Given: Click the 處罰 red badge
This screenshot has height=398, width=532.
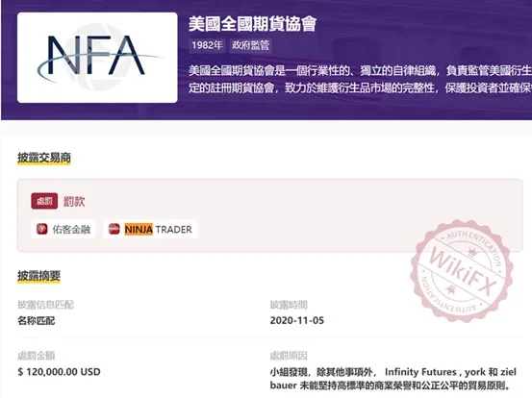Looking at the screenshot, I should pyautogui.click(x=44, y=201).
